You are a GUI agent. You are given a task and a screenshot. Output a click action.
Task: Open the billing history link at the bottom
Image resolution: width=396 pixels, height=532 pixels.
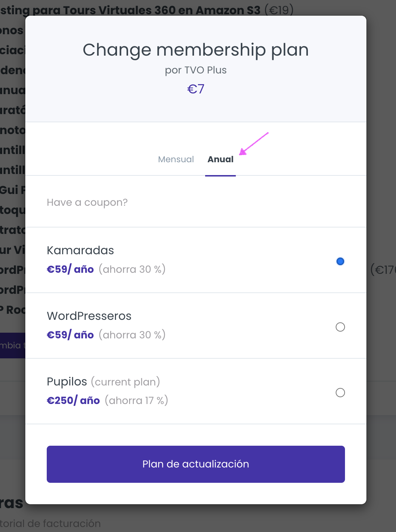point(50,523)
